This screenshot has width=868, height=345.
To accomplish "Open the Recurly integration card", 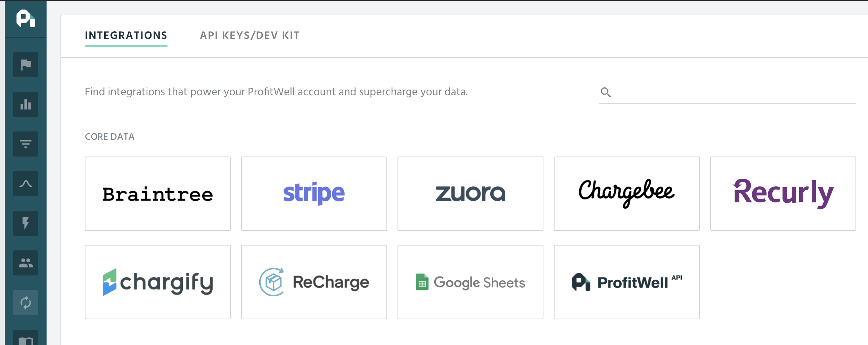I will coord(783,194).
